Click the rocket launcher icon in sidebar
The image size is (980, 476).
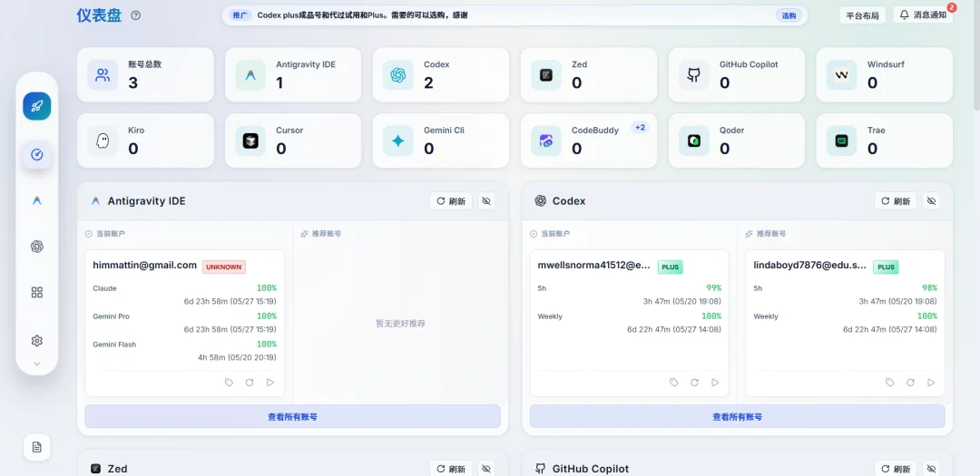37,106
